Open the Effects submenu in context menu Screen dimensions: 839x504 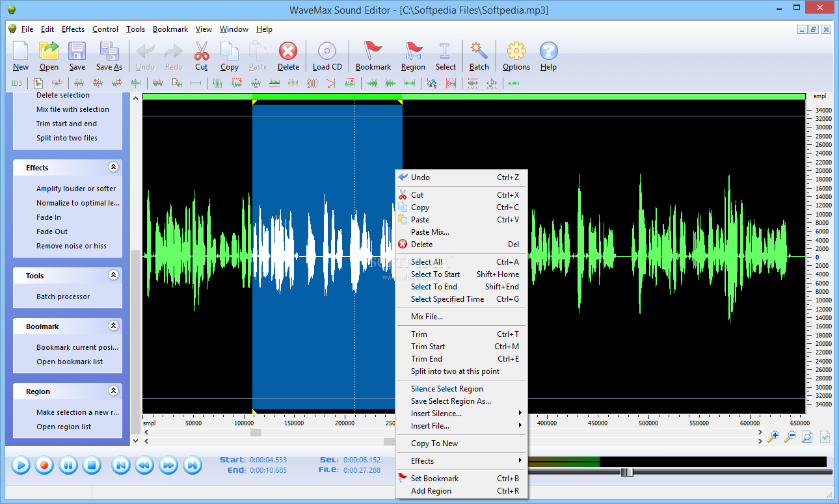[461, 461]
